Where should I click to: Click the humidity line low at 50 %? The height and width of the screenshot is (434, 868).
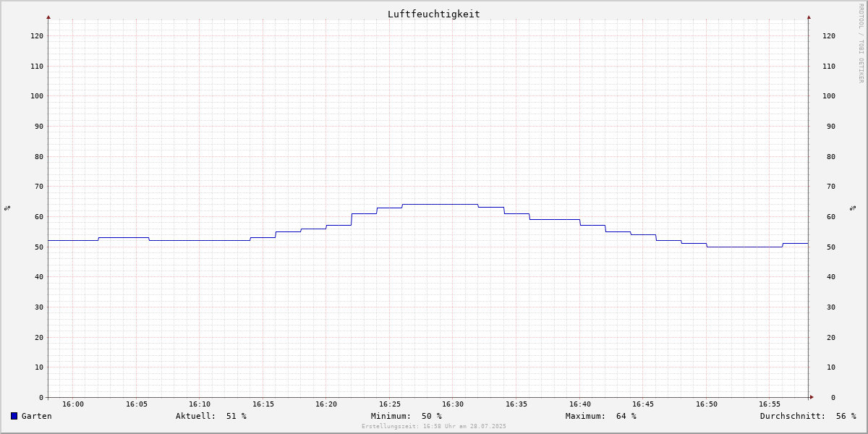744,247
